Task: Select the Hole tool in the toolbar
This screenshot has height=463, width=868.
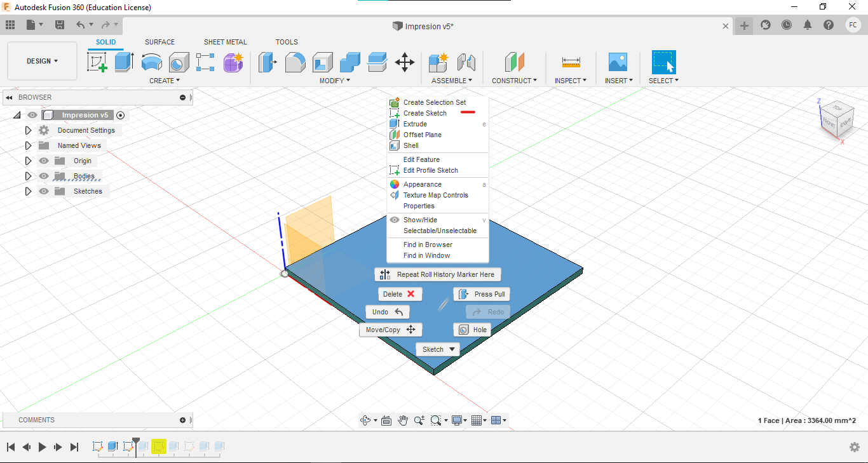Action: [179, 62]
